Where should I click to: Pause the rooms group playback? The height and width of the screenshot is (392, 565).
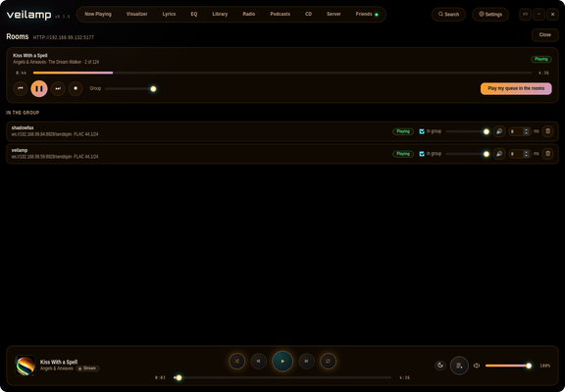39,88
